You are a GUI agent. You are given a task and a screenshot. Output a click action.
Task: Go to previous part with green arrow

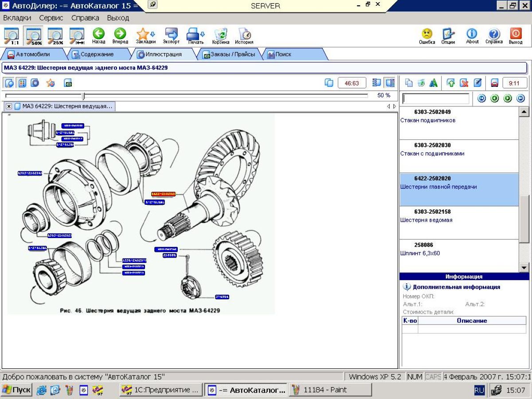click(495, 98)
